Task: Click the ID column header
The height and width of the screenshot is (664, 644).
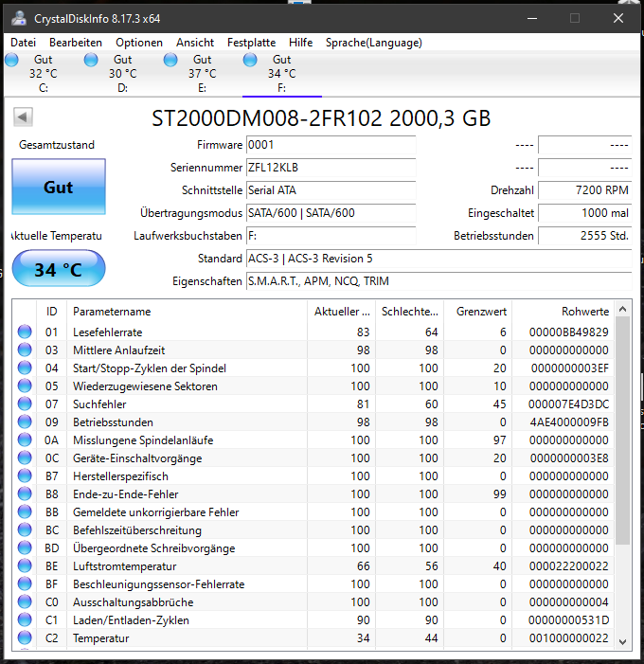Action: 52,312
